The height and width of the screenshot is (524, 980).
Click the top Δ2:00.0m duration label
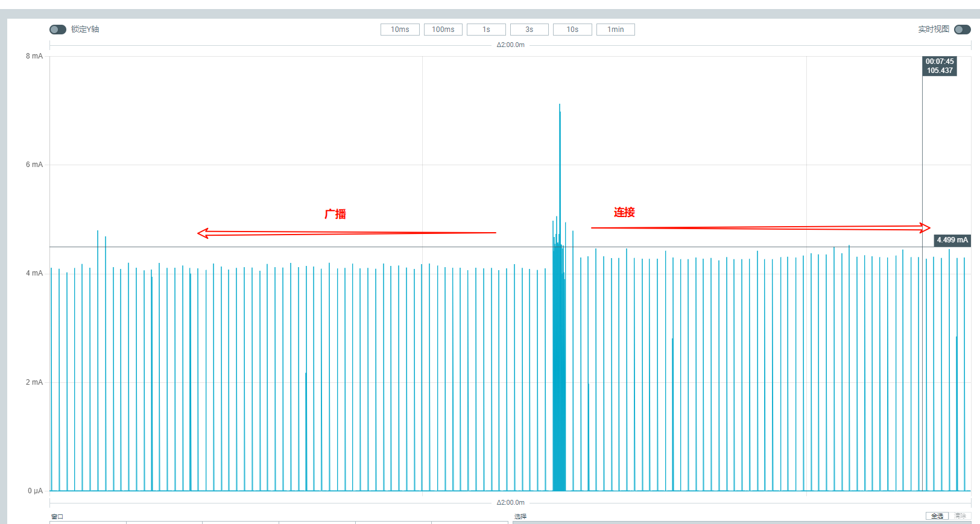tap(510, 45)
